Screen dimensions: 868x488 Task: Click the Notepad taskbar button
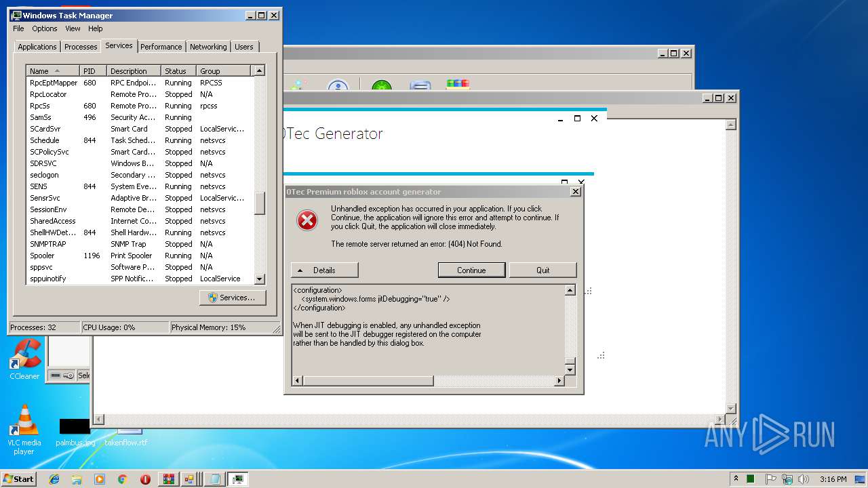click(214, 479)
